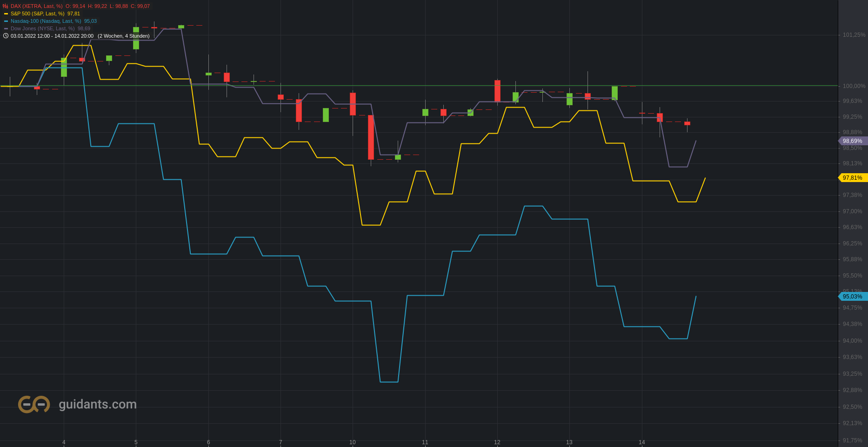Click the date label 6 on time axis

208,442
